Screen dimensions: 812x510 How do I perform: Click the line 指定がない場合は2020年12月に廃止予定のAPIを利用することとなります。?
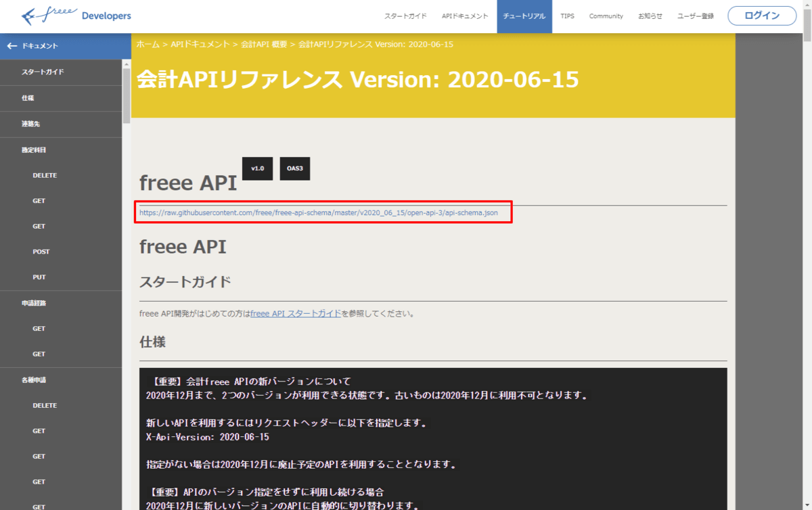(302, 465)
